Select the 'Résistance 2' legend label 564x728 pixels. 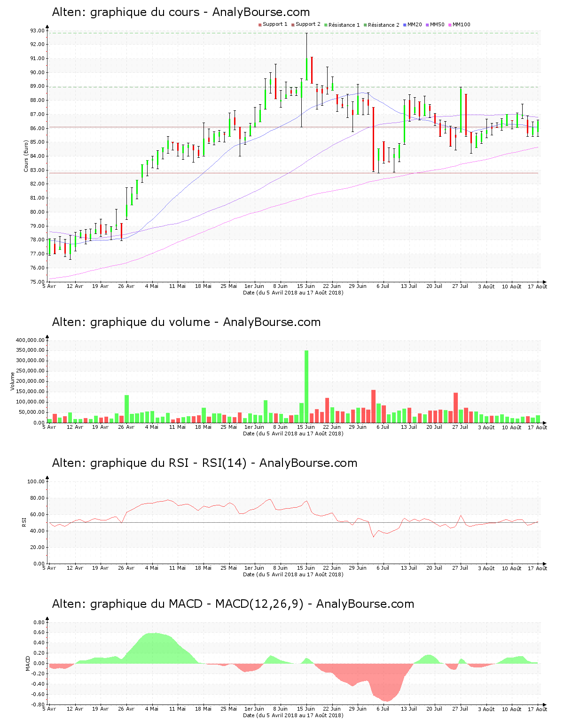point(384,25)
